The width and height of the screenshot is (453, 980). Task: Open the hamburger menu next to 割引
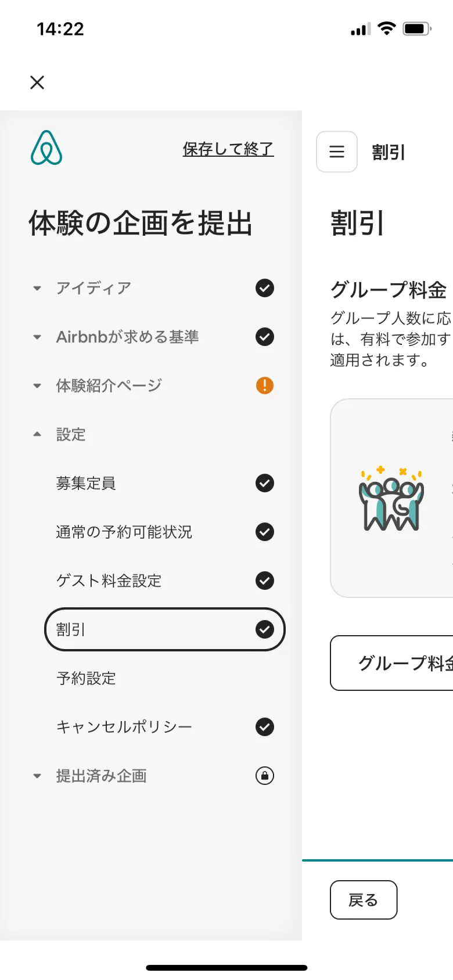(336, 152)
